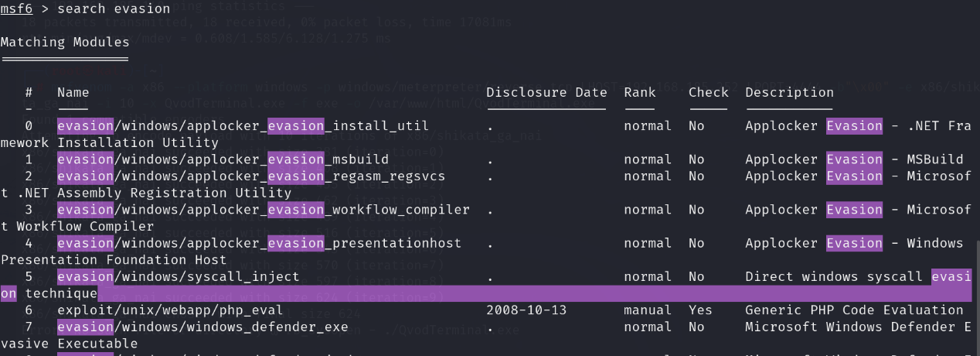Click wrapped line 'mework Installation Utility'
Viewport: 980px width, 356px height.
(110, 142)
